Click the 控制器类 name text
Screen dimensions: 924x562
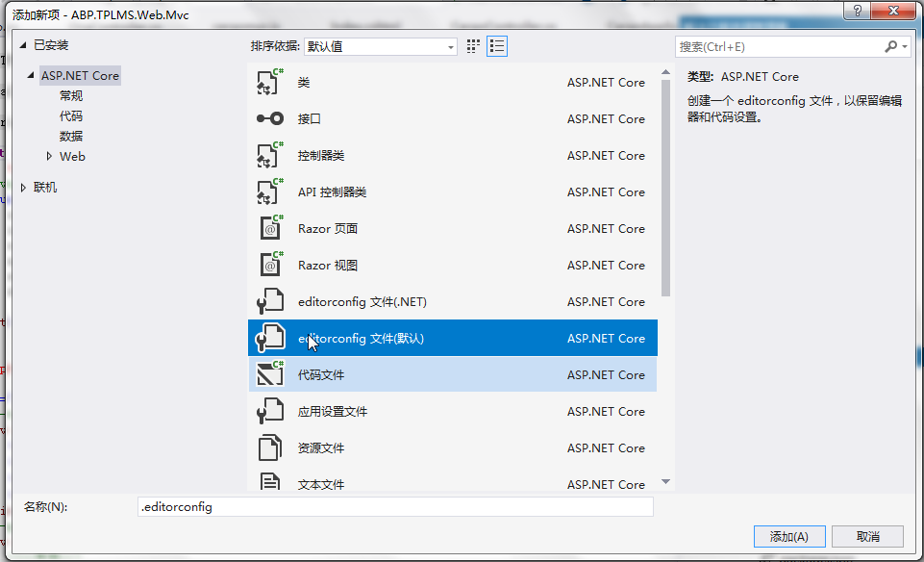[321, 155]
